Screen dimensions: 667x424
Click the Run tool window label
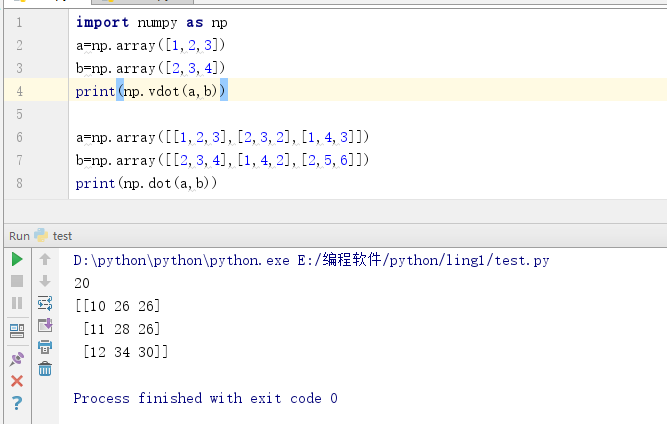(x=19, y=236)
